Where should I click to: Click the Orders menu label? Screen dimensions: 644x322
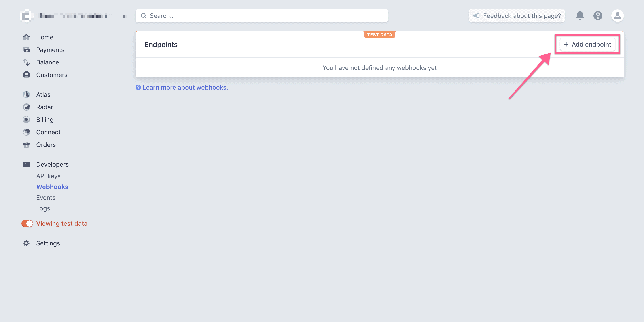46,144
